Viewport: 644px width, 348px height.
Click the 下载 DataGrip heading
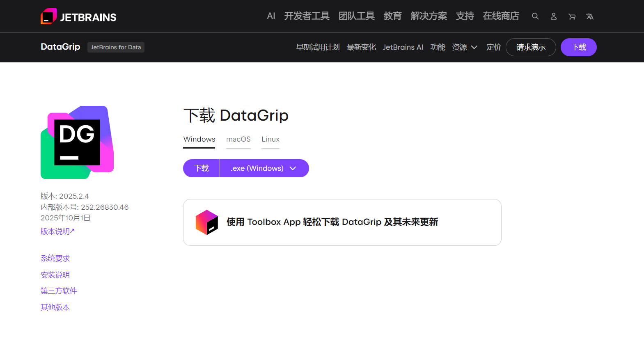pos(236,115)
